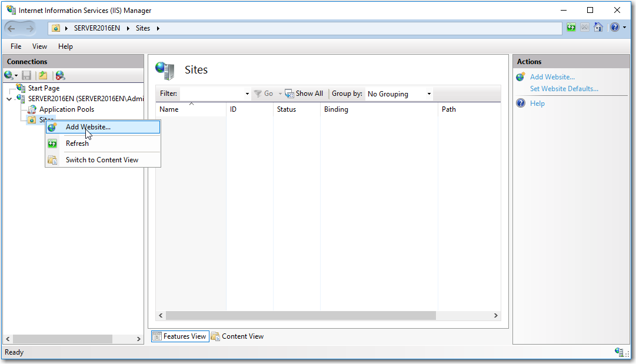Click the Home icon at top right
Screen dimensions: 636x364
pyautogui.click(x=598, y=28)
